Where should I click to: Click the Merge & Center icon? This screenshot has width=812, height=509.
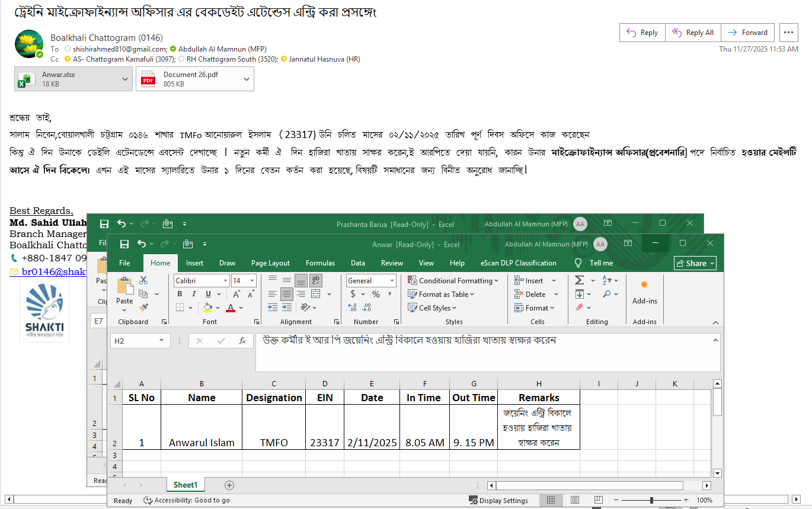316,294
